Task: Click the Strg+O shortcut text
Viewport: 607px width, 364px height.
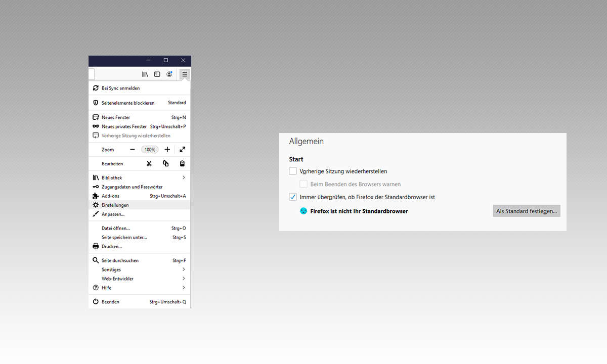Action: click(x=179, y=228)
